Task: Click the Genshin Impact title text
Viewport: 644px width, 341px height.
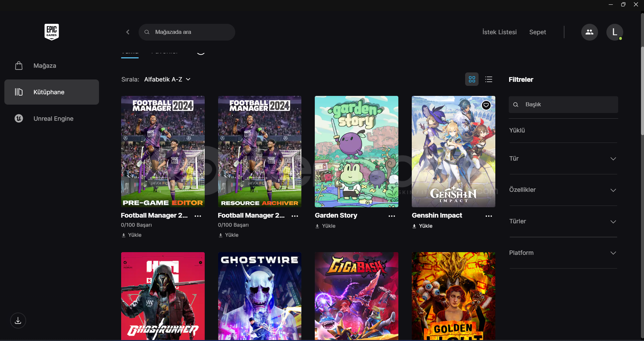Action: [437, 216]
